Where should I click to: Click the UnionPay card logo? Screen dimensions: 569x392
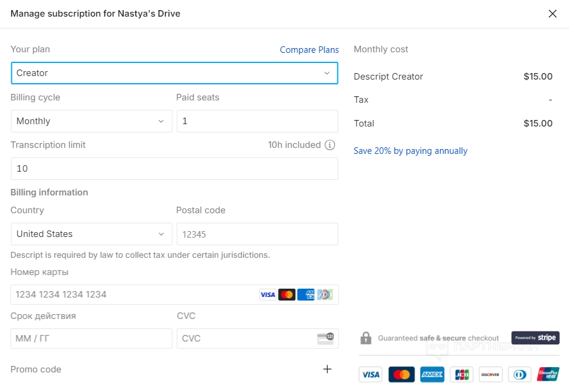[x=548, y=374]
